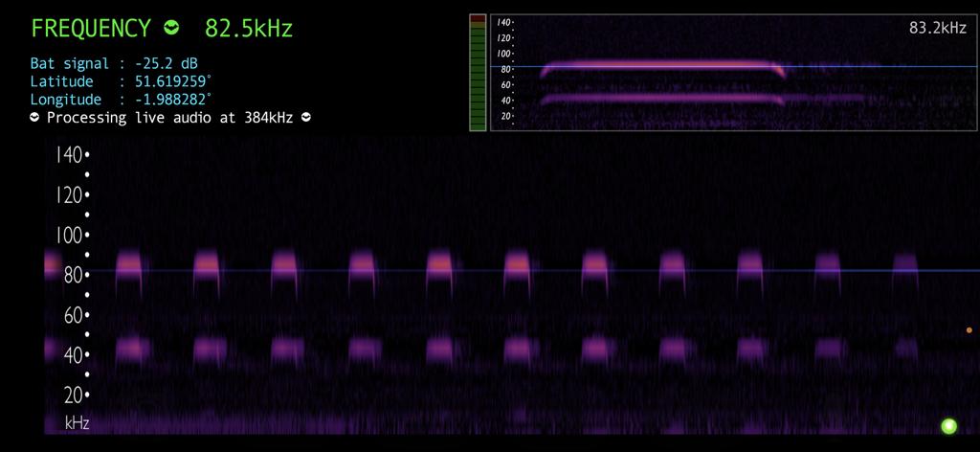The image size is (980, 452).
Task: Click the 'Latitude : 51.619259°' line
Action: pos(122,81)
